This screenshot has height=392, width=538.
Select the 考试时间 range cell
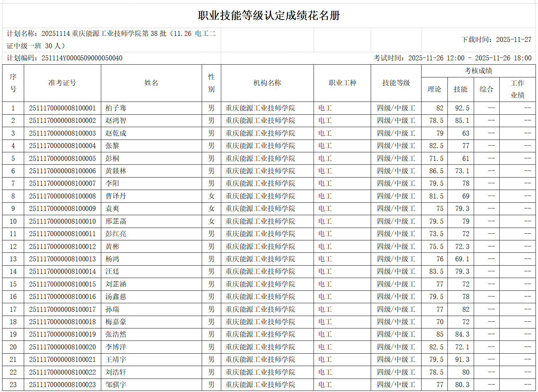(x=452, y=58)
